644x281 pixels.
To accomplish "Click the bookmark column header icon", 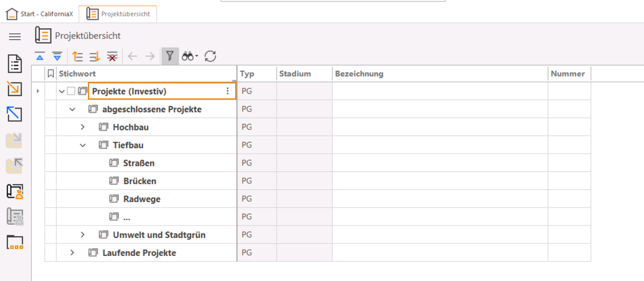I will [x=51, y=74].
